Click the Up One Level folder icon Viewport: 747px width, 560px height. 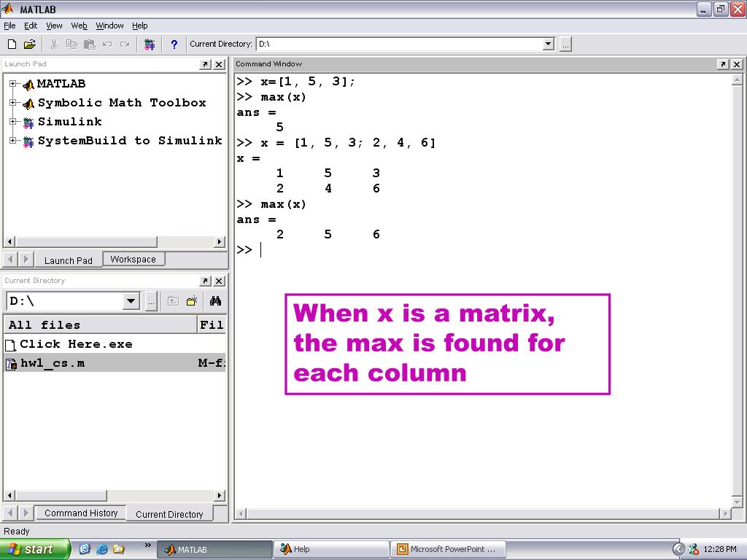173,301
